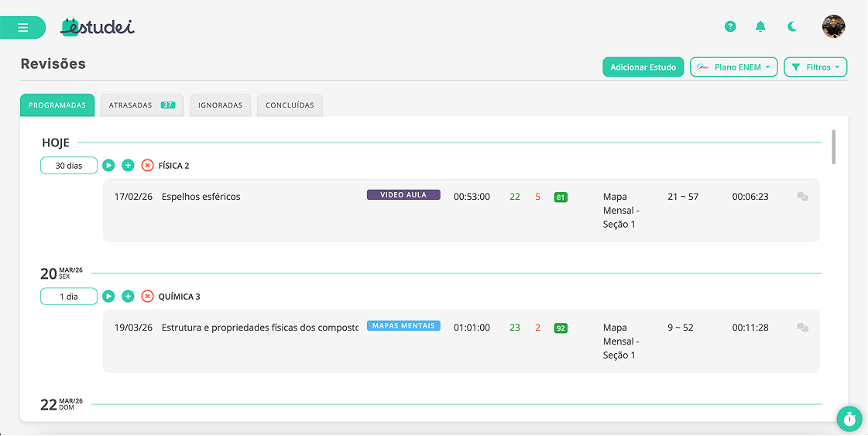
Task: Open the floating stopwatch timer button
Action: tap(849, 419)
